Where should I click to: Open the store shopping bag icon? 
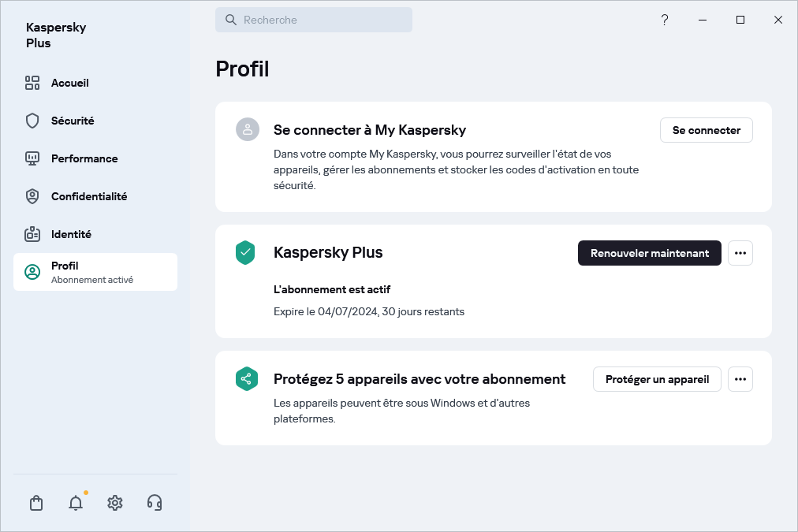36,503
